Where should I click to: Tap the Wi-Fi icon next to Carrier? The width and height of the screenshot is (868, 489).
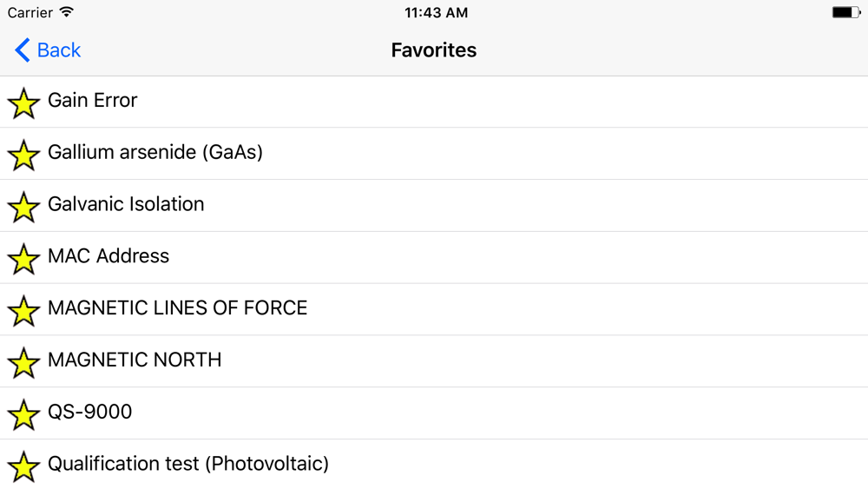(67, 11)
